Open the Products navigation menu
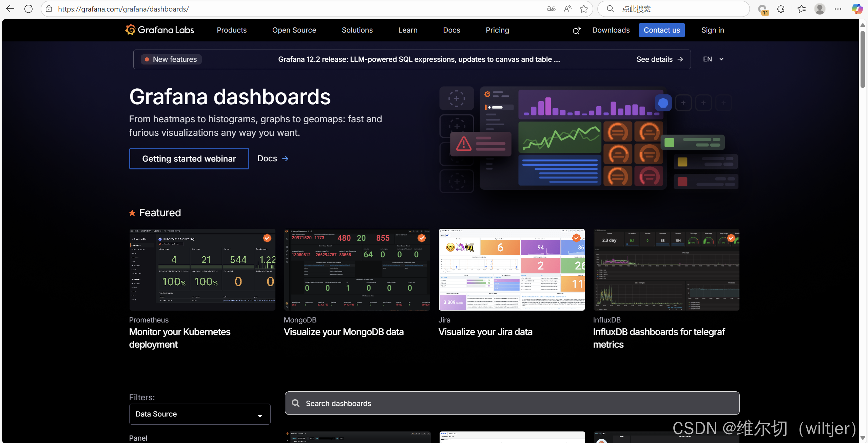Viewport: 868px width, 443px height. (232, 30)
